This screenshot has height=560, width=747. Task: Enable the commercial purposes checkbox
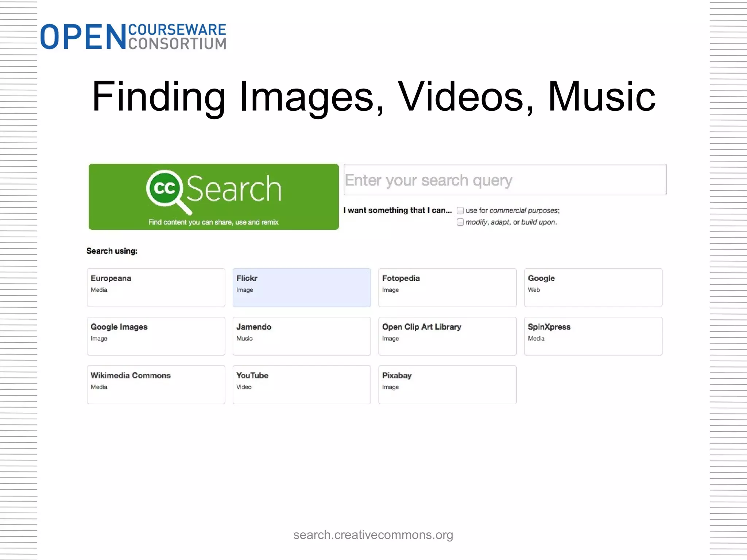coord(460,210)
